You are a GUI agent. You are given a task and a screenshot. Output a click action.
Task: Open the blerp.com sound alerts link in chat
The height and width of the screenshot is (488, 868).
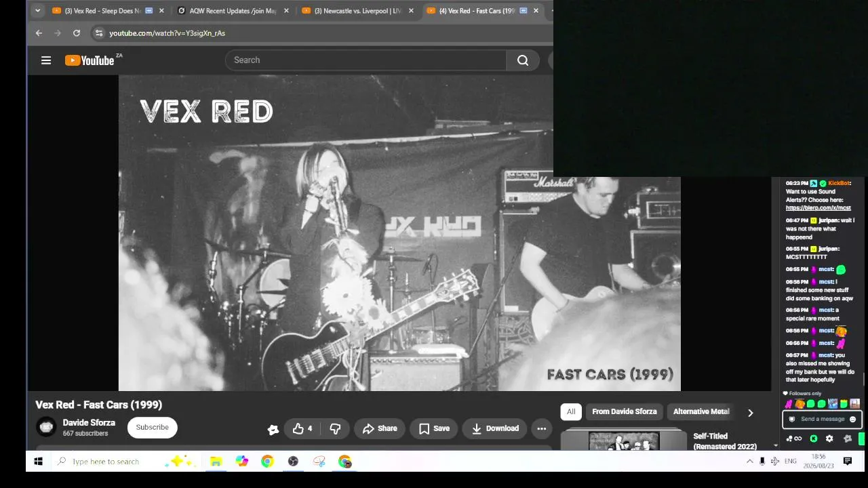(x=818, y=208)
